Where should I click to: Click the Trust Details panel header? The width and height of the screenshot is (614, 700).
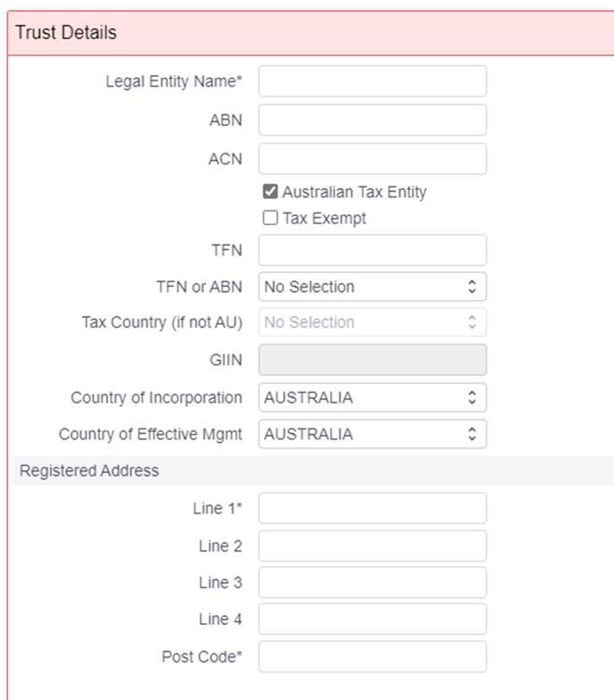(x=311, y=33)
